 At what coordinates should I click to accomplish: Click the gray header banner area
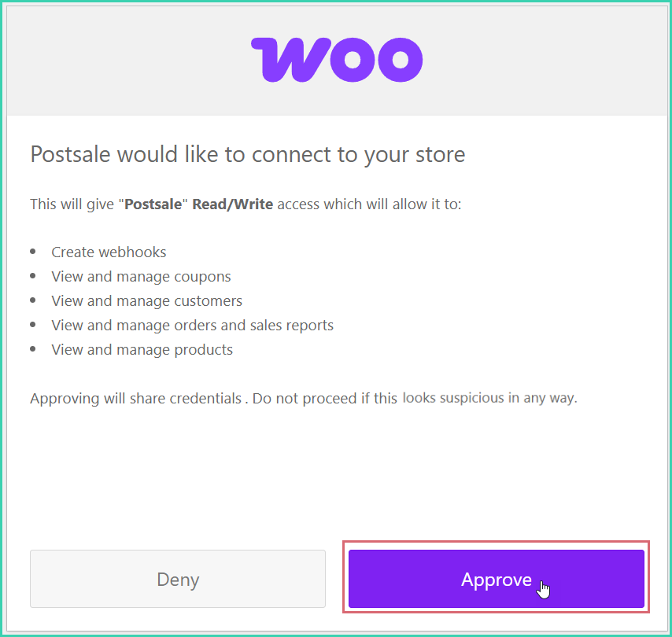point(118,59)
